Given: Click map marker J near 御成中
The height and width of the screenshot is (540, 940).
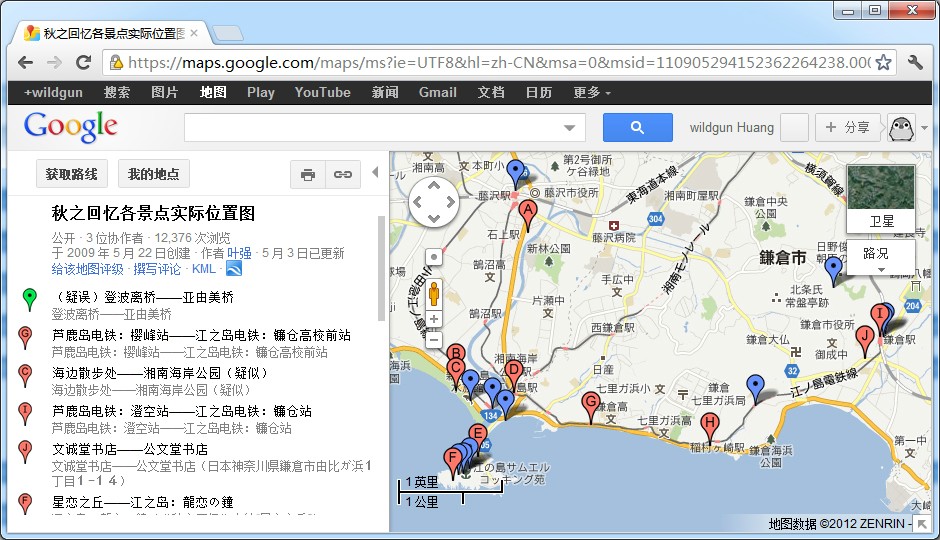Looking at the screenshot, I should pos(864,339).
